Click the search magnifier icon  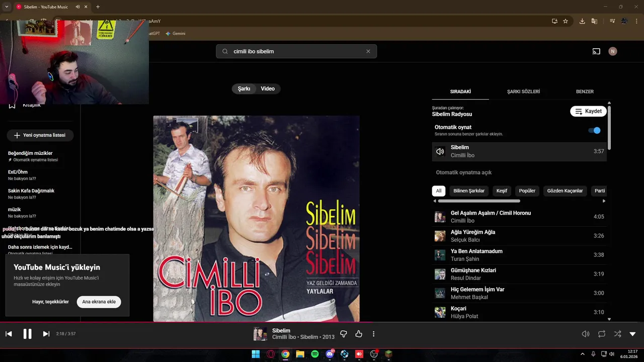pyautogui.click(x=225, y=51)
